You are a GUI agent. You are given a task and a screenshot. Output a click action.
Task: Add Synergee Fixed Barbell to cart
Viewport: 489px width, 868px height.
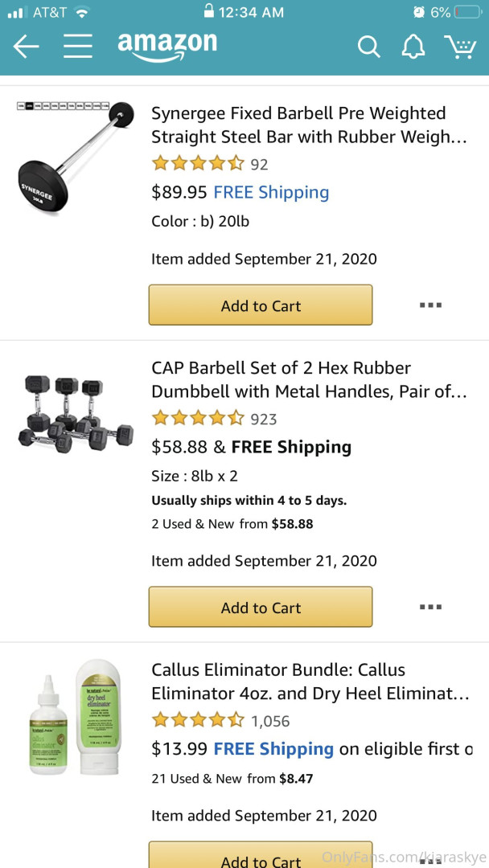pos(261,305)
